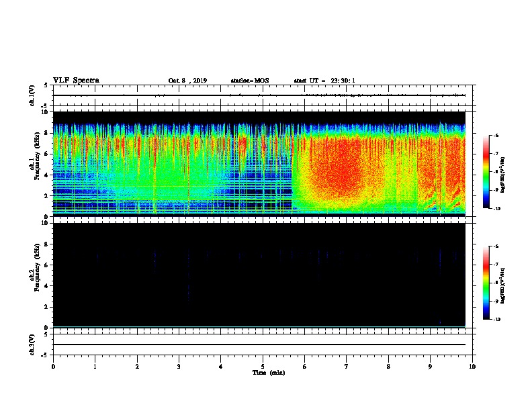This screenshot has height=411, width=532.
Task: Click ch.1 frequency axis "4" tick label
Action: point(47,175)
